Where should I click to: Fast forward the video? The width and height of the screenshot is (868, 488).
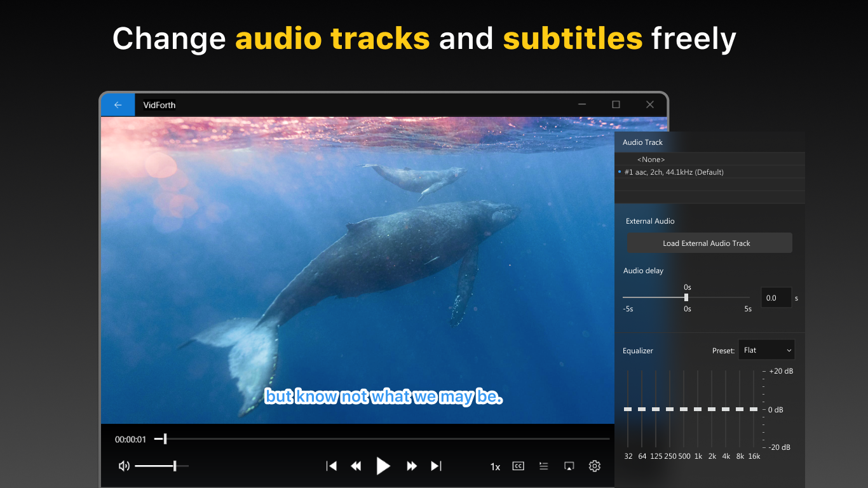[x=411, y=466]
